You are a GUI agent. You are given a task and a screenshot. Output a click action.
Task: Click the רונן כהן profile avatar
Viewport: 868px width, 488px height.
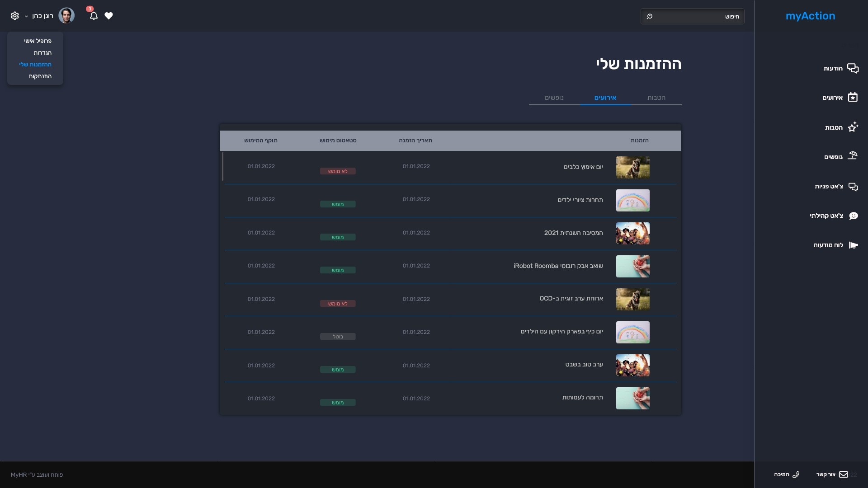coord(66,16)
